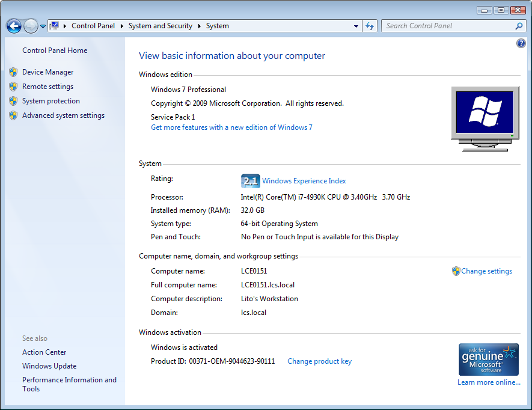Open Control Panel breadcrumb
This screenshot has height=410, width=532.
point(93,26)
